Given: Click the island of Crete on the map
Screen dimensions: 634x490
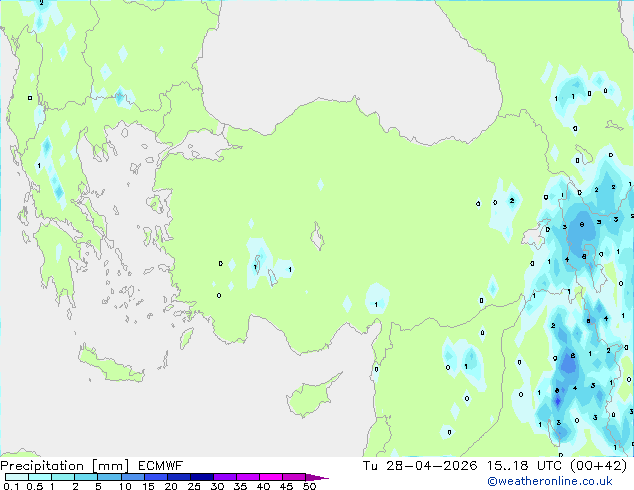Looking at the screenshot, I should point(111,365).
